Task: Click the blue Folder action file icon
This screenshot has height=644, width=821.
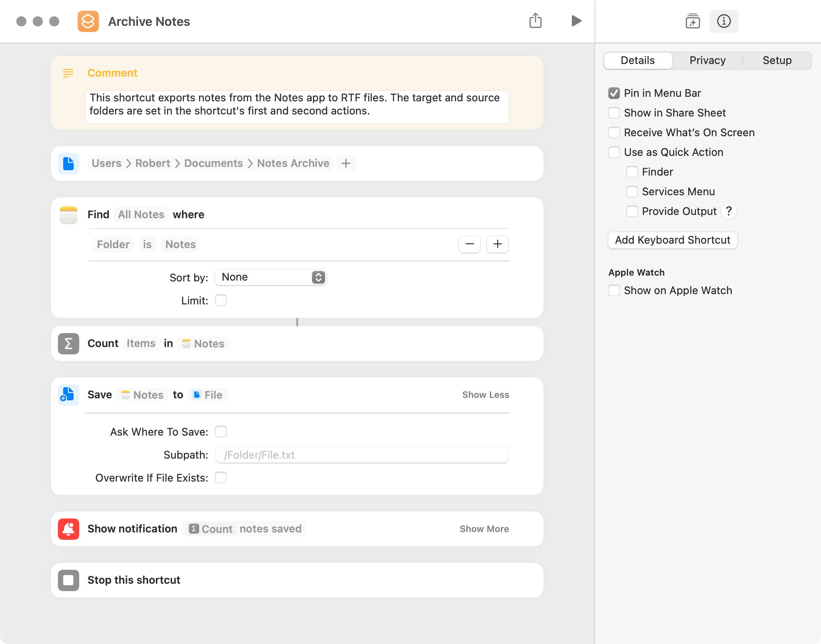Action: click(69, 163)
